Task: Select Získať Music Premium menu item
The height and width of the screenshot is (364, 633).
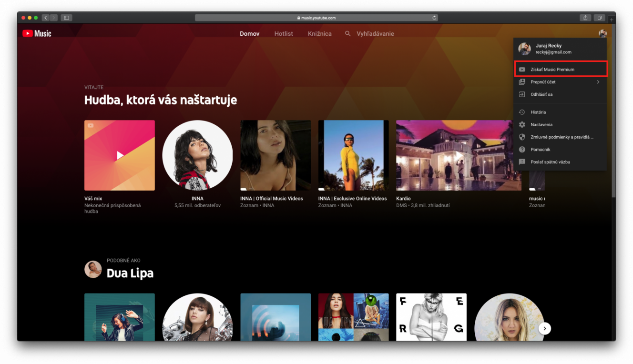Action: coord(560,69)
